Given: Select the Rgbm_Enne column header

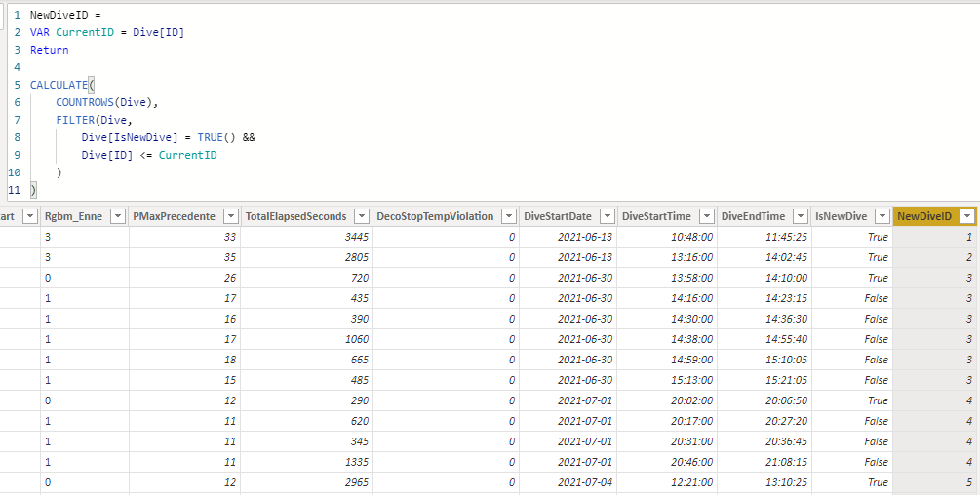Looking at the screenshot, I should (73, 216).
